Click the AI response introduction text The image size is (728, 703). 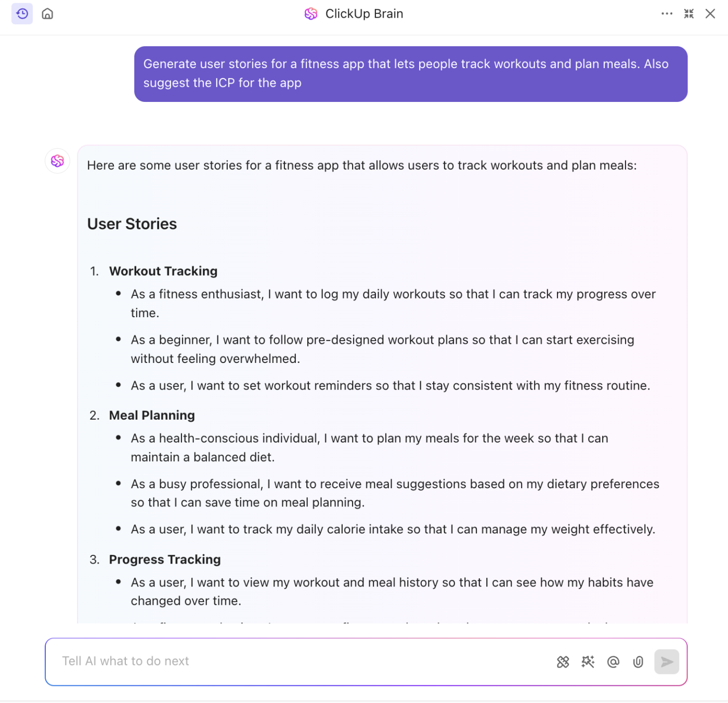coord(361,165)
